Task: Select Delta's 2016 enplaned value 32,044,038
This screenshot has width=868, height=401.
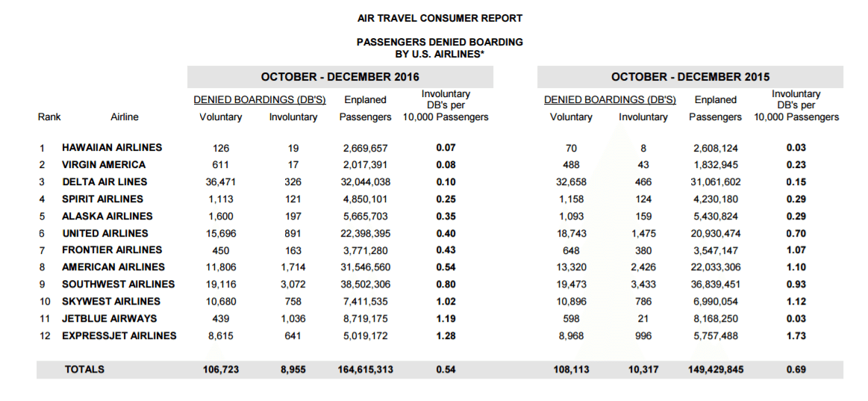Action: coord(366,182)
